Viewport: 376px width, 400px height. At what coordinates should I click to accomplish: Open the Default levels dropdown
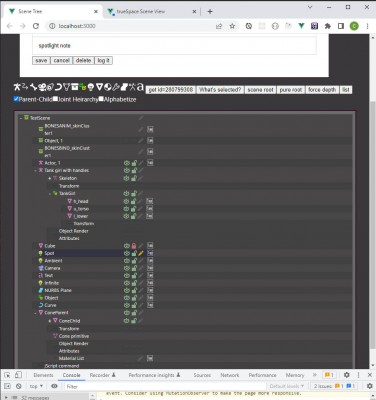coord(287,386)
